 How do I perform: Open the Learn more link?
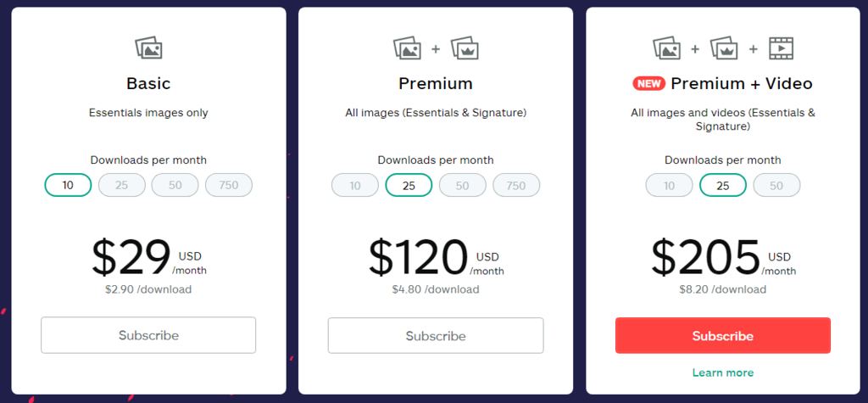[x=723, y=372]
